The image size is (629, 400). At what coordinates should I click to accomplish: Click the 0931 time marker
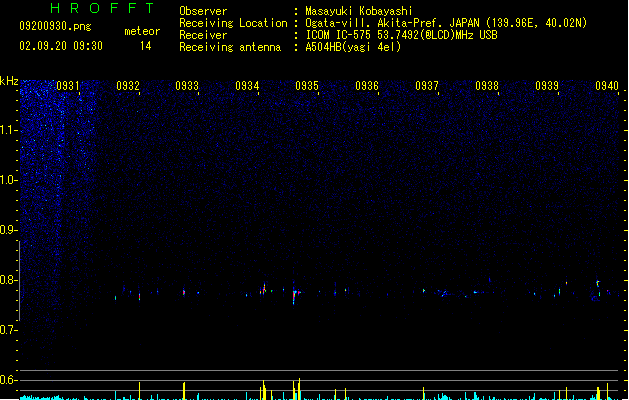point(68,86)
